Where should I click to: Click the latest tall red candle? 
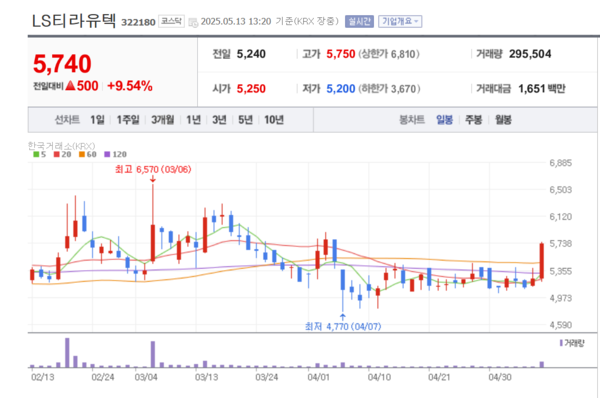pos(542,260)
